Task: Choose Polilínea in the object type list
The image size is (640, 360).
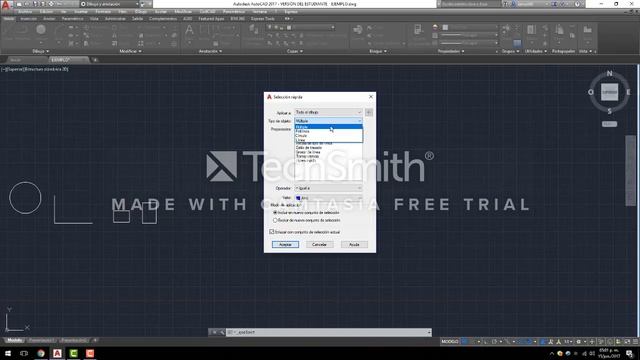Action: click(x=328, y=131)
